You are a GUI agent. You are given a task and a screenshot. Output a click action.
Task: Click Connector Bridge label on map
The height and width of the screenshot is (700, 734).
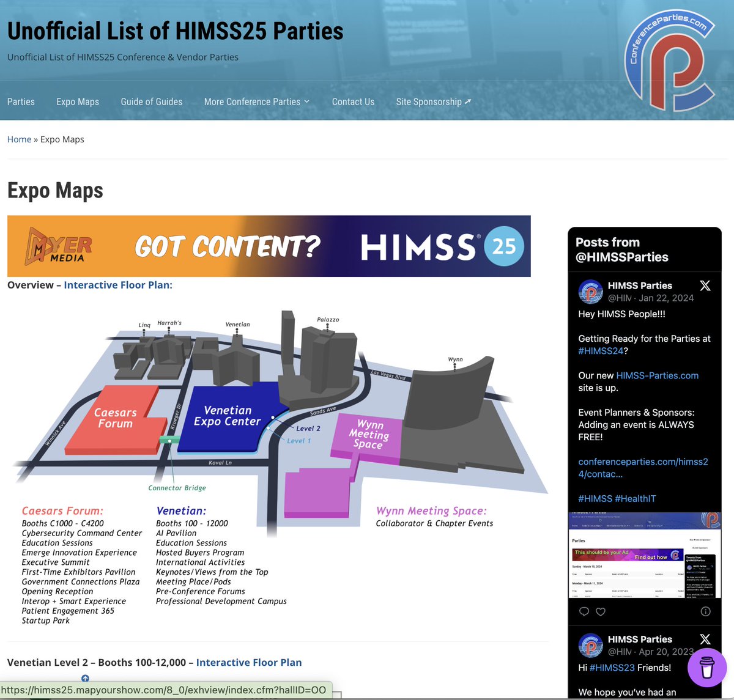177,488
